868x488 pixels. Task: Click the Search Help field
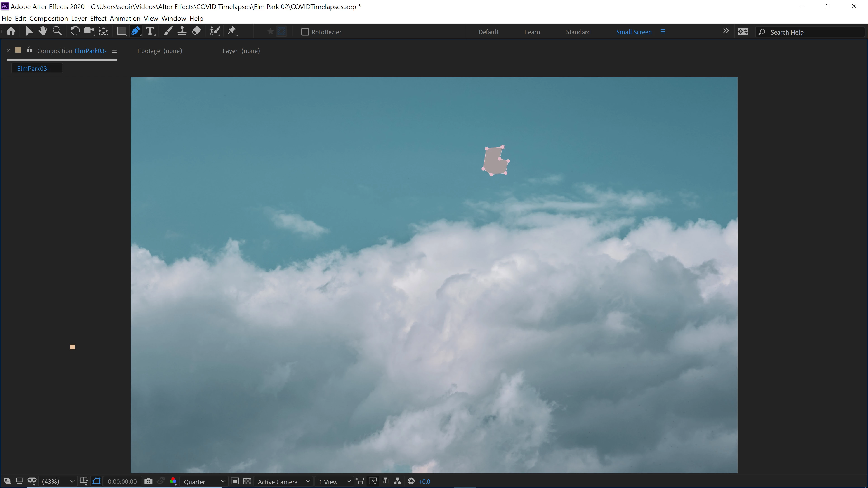click(809, 32)
